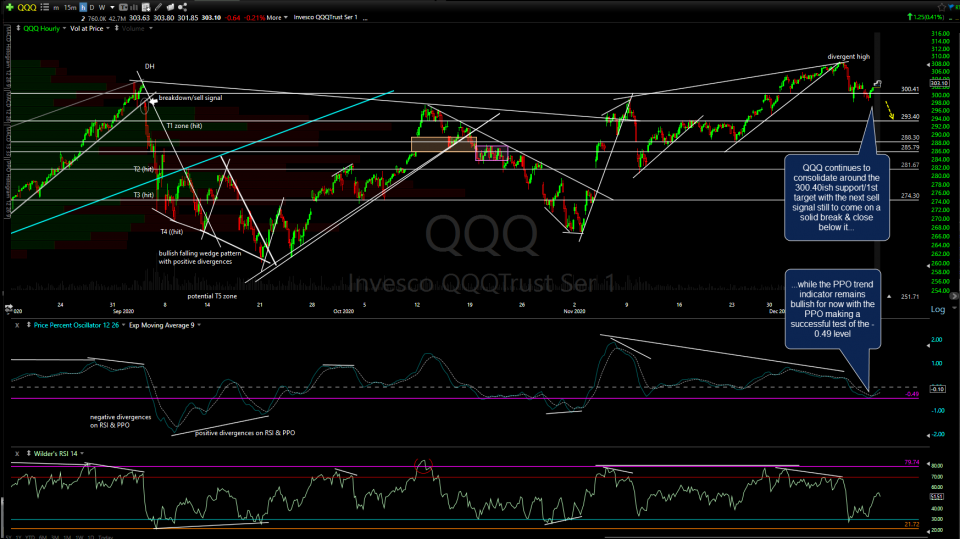Click the PPO -0.10 value axis tag
Viewport: 960px width, 539px height.
point(938,389)
